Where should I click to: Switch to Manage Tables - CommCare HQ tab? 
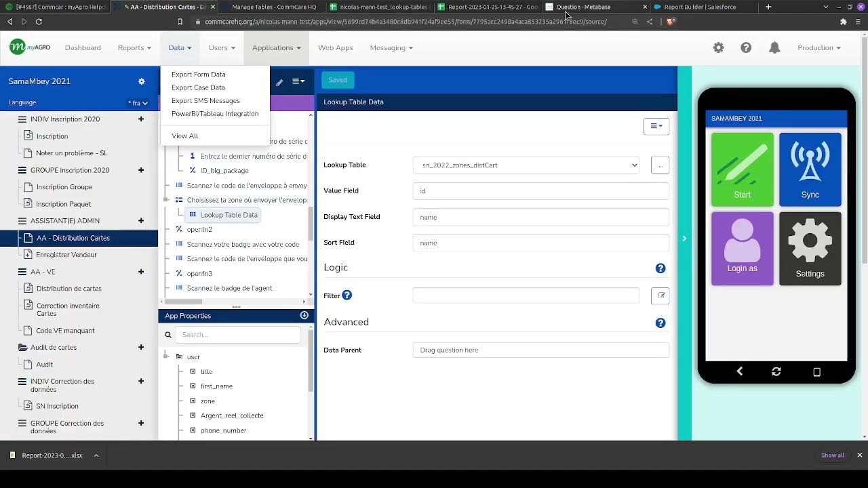(274, 7)
